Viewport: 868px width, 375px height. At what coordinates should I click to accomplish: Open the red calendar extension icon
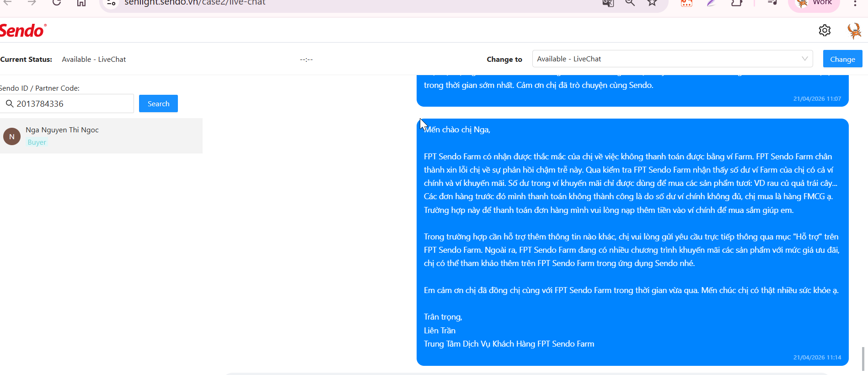[x=686, y=3]
